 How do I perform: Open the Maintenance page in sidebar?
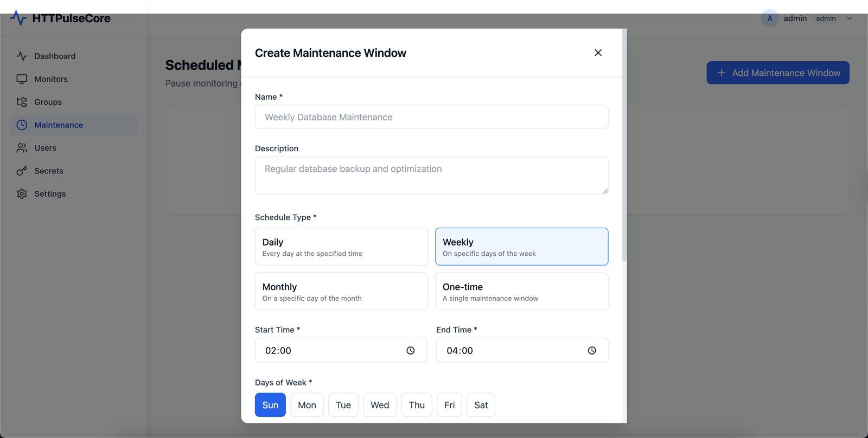tap(59, 125)
